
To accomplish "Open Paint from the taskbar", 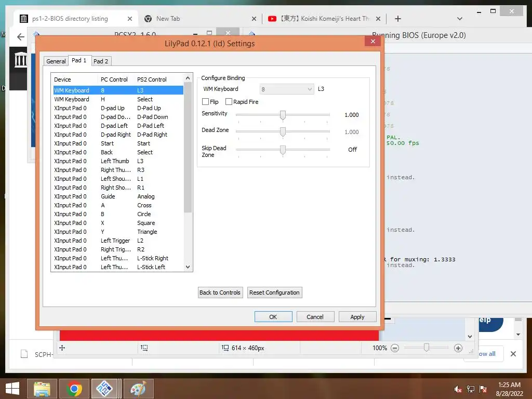I will (x=138, y=389).
